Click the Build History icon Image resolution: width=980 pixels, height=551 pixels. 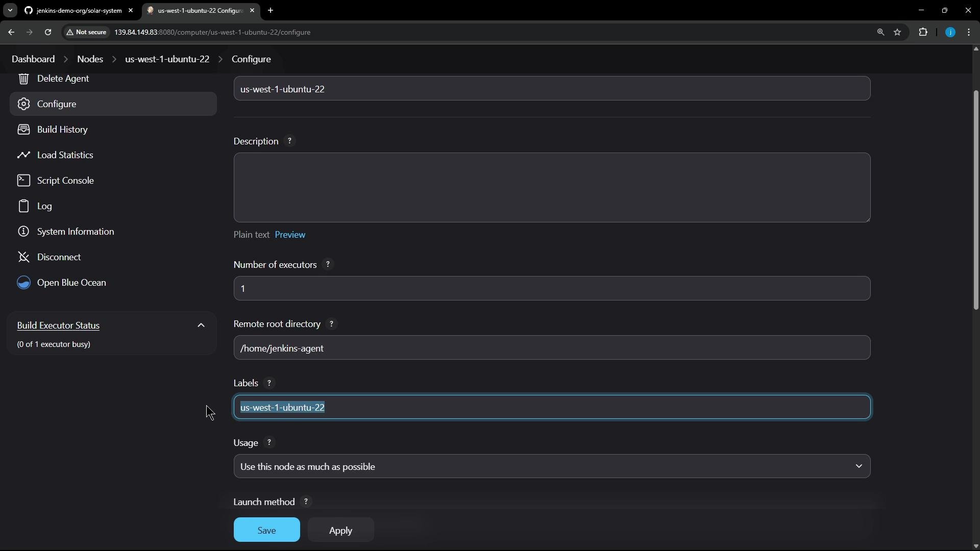point(23,130)
